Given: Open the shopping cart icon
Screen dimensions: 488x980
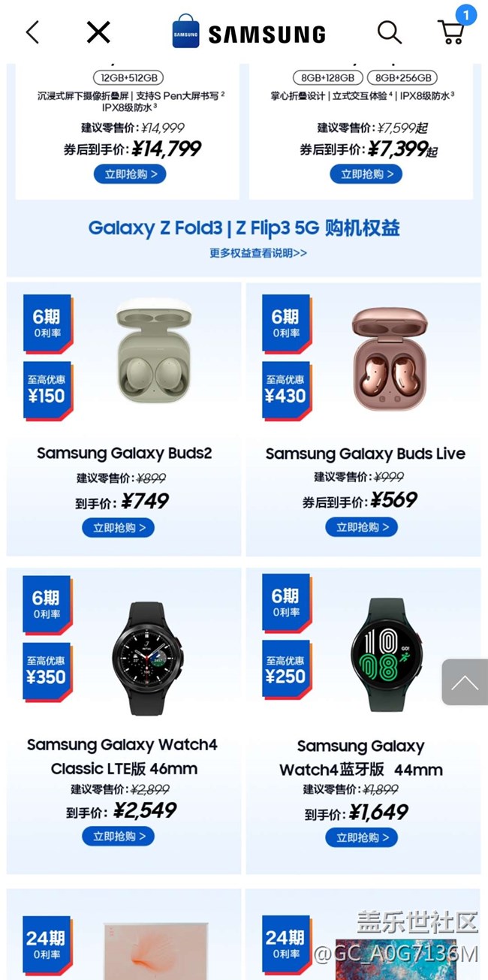Looking at the screenshot, I should pyautogui.click(x=450, y=32).
